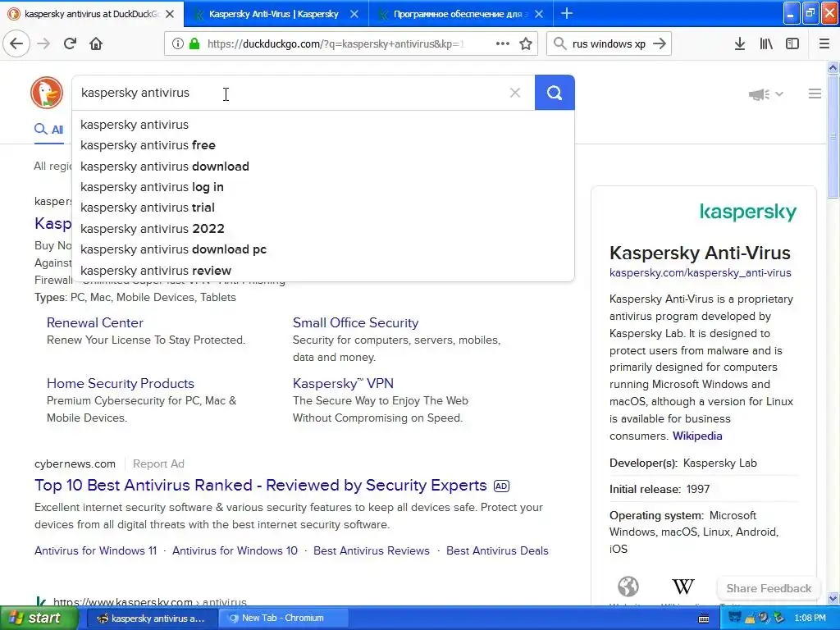Open Home Security Products link

120,383
